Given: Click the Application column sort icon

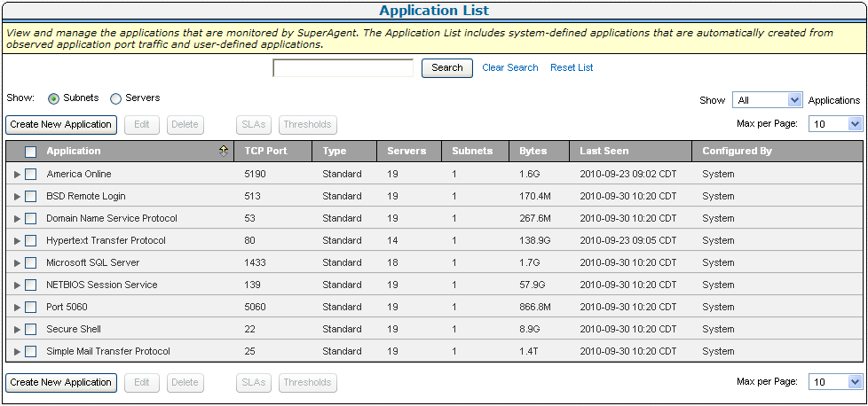Looking at the screenshot, I should pos(224,151).
